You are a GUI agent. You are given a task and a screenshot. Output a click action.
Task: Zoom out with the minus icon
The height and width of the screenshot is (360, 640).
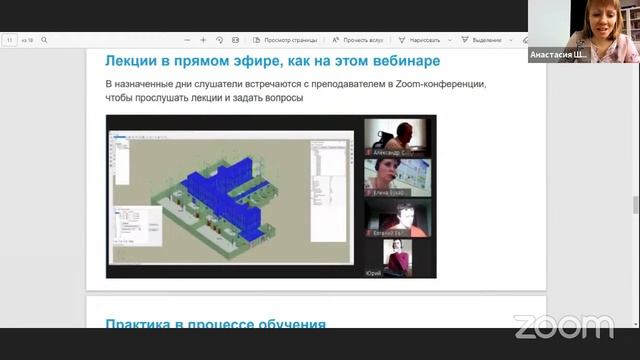click(x=187, y=40)
